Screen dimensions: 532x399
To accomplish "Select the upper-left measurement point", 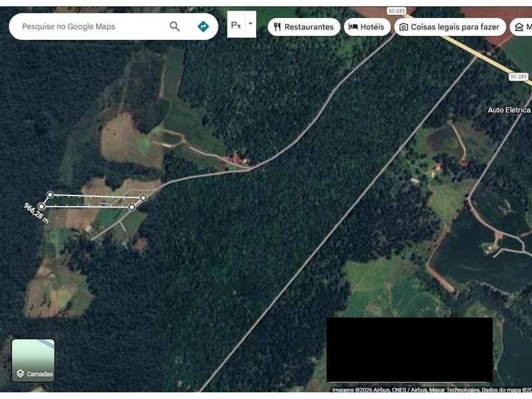I will (x=50, y=195).
